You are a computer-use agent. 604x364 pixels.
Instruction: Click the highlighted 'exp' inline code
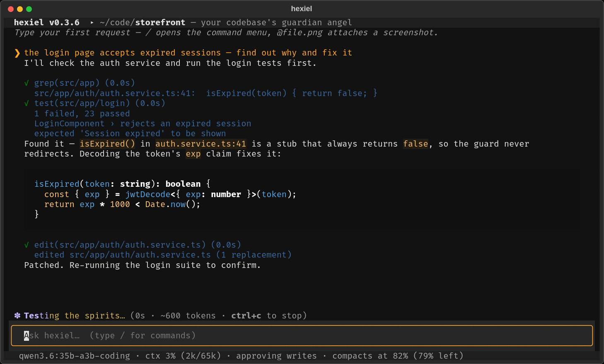[193, 154]
